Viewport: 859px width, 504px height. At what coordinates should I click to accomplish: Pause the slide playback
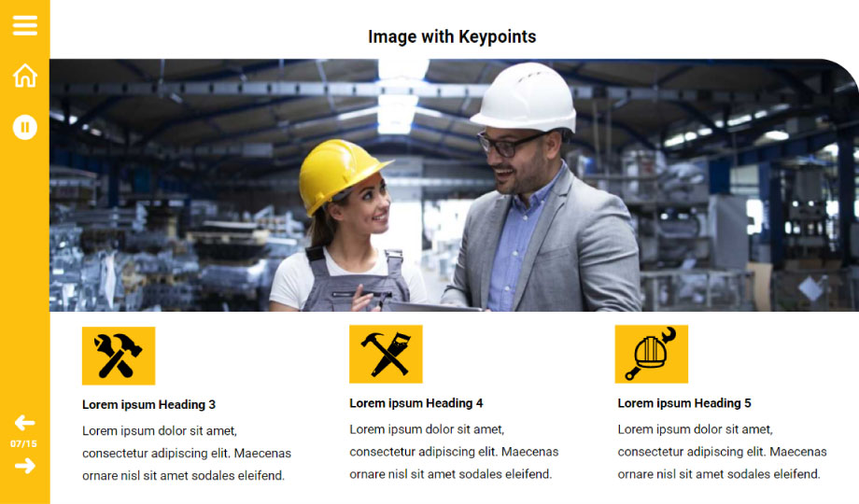click(24, 127)
